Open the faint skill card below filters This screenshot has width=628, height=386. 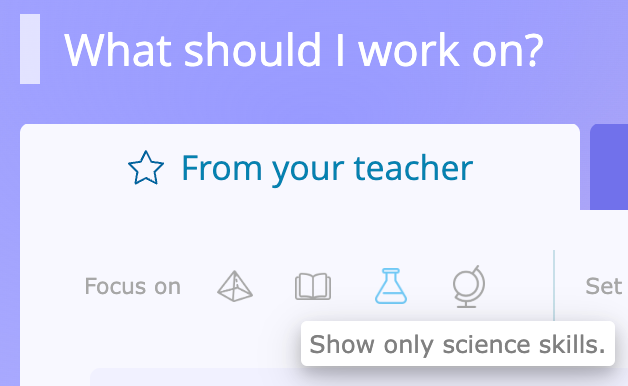click(195, 377)
